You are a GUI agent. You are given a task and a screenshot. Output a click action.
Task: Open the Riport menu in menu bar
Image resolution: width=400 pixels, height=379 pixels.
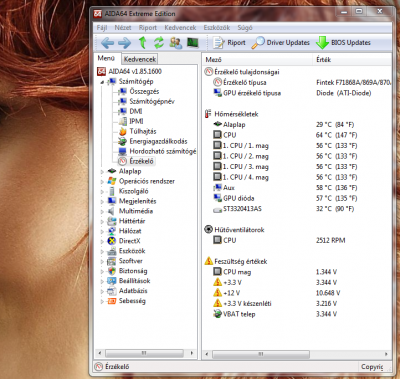tap(148, 28)
